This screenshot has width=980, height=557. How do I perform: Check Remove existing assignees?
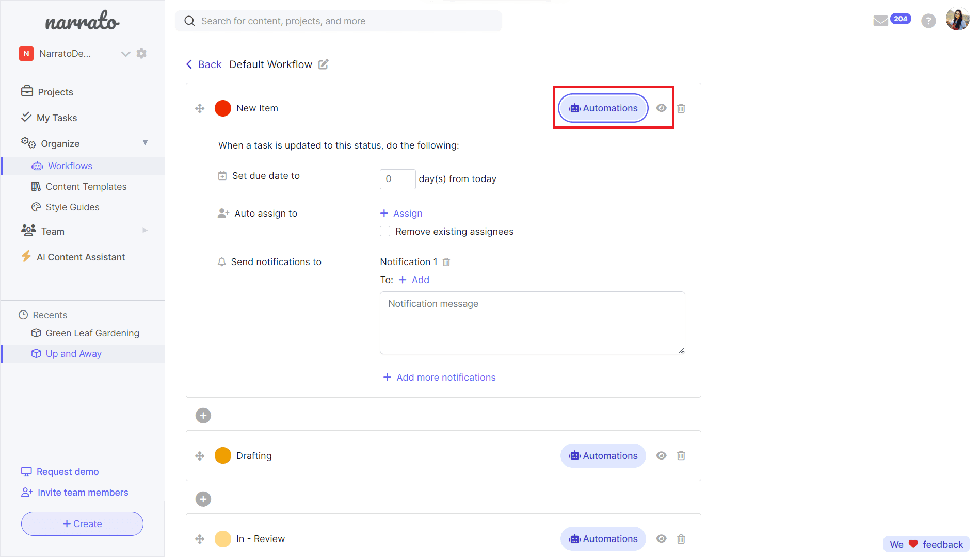(x=385, y=231)
